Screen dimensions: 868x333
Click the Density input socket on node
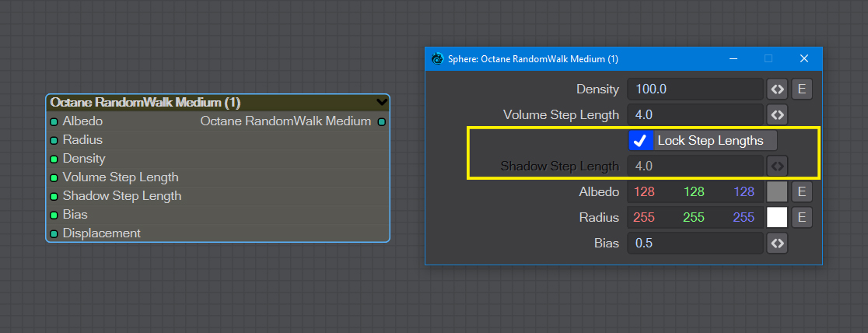[54, 159]
